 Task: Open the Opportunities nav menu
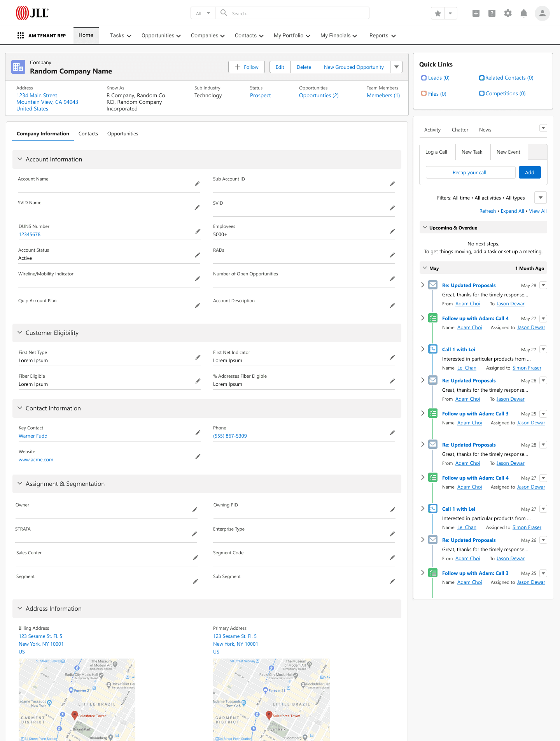161,35
